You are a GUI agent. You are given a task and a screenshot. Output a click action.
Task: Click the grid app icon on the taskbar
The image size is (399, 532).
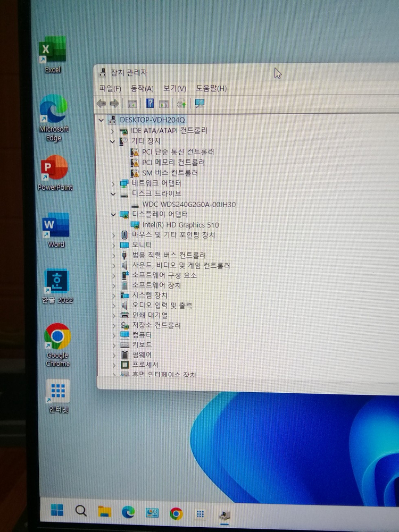[201, 514]
